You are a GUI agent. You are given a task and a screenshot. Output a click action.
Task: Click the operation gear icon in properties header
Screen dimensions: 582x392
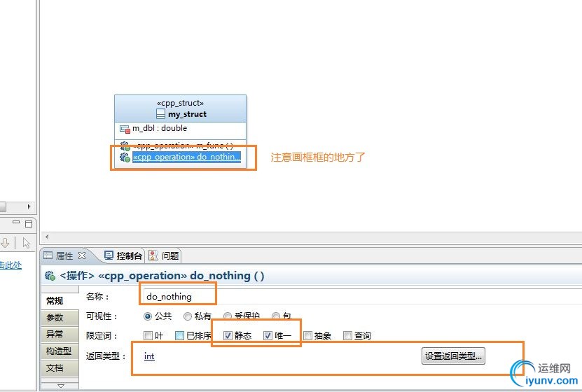click(x=50, y=276)
